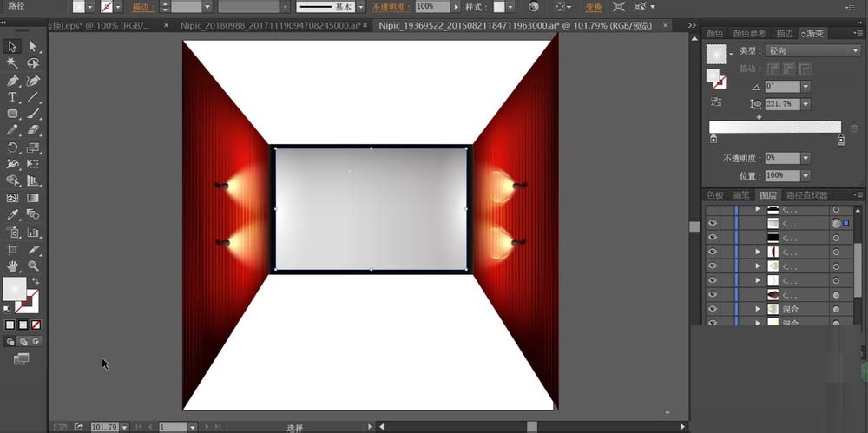Open the gradient panel 不透明度 dropdown

[x=806, y=158]
